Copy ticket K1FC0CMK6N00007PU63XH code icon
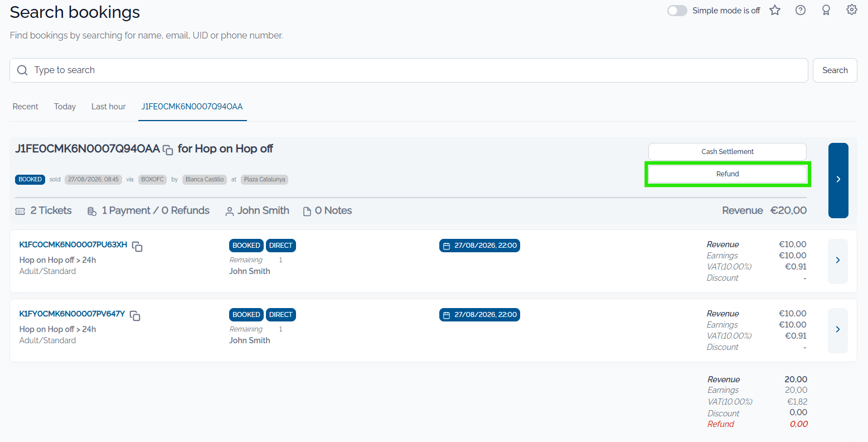Image resolution: width=868 pixels, height=442 pixels. (x=137, y=246)
